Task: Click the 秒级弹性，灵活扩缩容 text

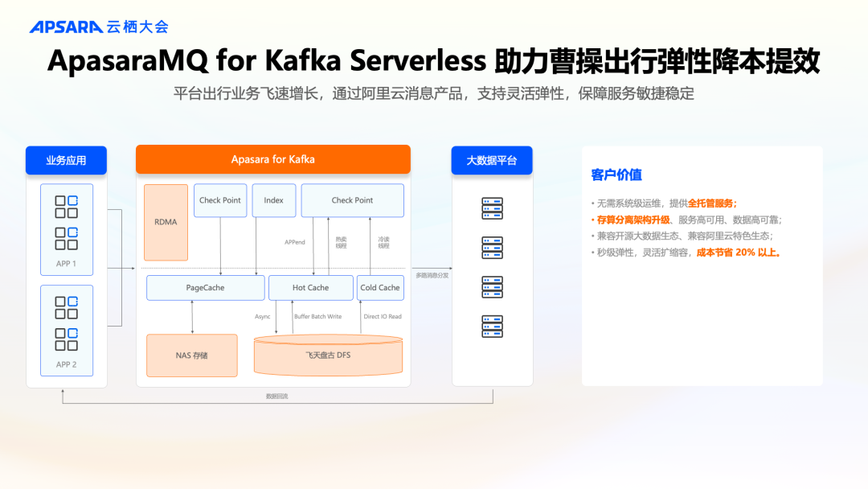Action: (x=642, y=253)
